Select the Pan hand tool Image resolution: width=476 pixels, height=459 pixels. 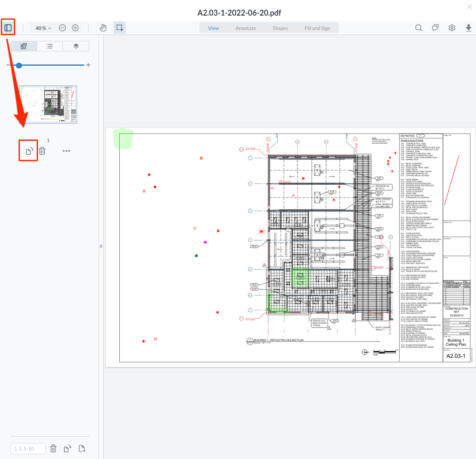pyautogui.click(x=103, y=28)
